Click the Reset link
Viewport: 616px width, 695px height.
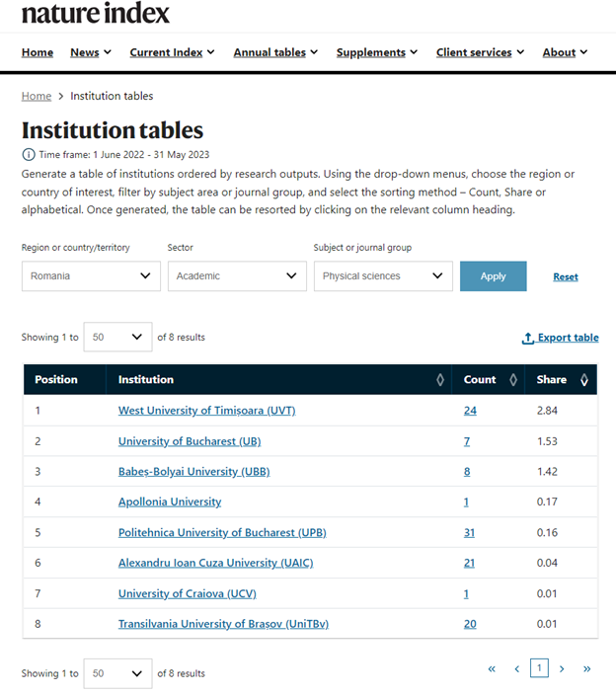tap(566, 277)
